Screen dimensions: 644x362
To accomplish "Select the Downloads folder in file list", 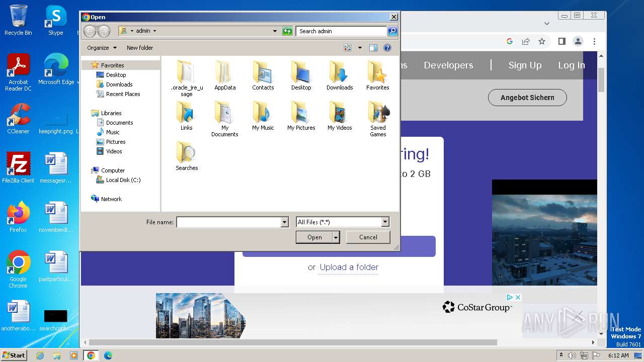I will [x=340, y=75].
